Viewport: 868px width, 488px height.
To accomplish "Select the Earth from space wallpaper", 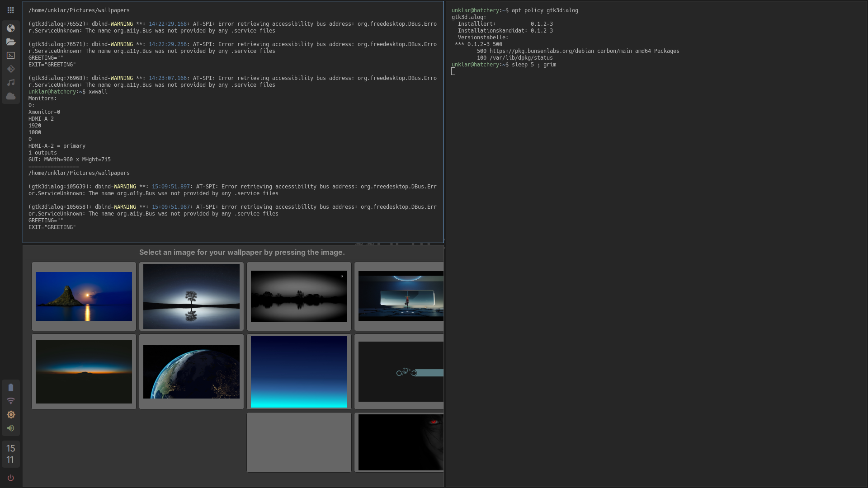I will click(x=191, y=371).
